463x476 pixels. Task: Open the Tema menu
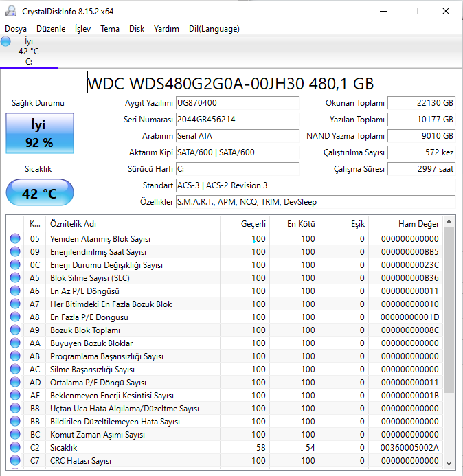110,29
